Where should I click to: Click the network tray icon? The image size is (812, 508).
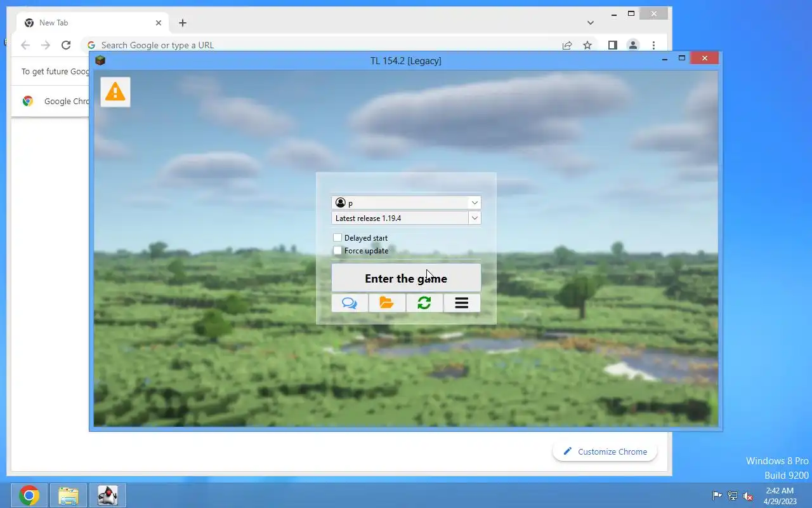pyautogui.click(x=733, y=496)
